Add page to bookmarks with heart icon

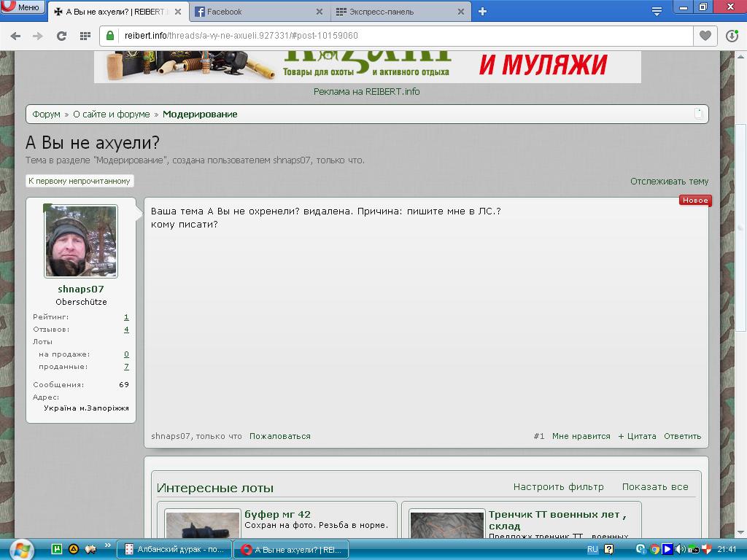(x=705, y=36)
